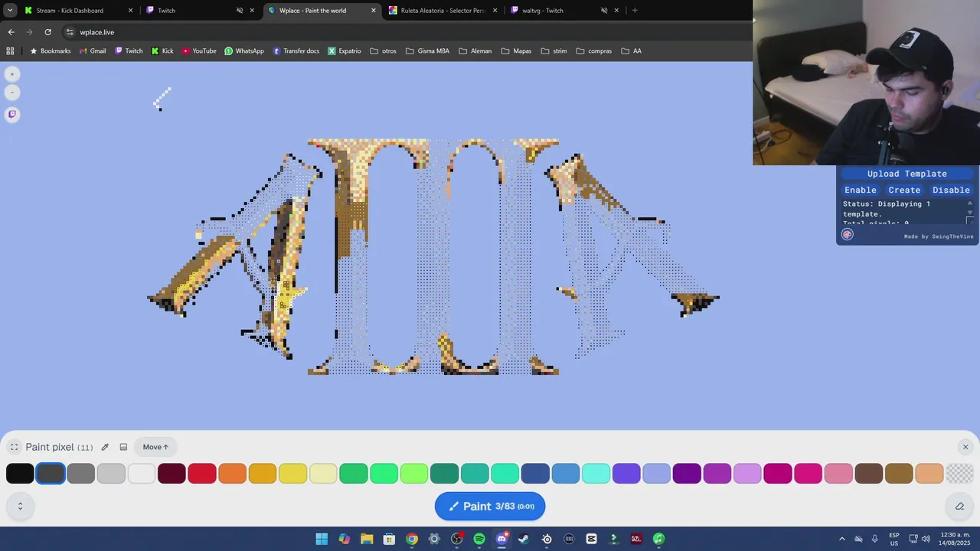Viewport: 980px width, 551px height.
Task: Reload the wplace.live page
Action: pos(47,32)
